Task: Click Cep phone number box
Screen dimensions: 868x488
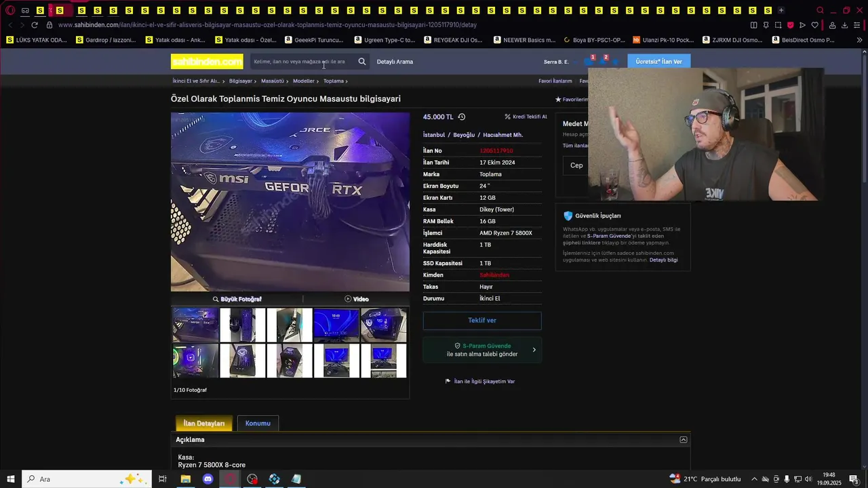Action: coord(576,165)
